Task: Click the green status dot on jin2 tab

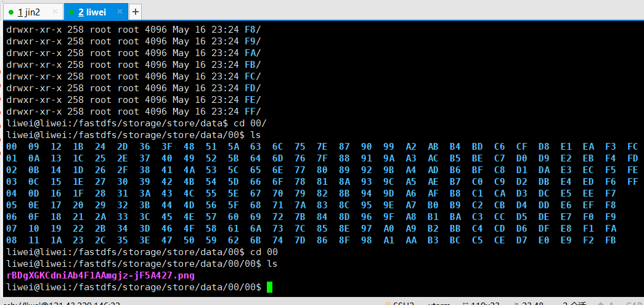Action: (x=11, y=12)
